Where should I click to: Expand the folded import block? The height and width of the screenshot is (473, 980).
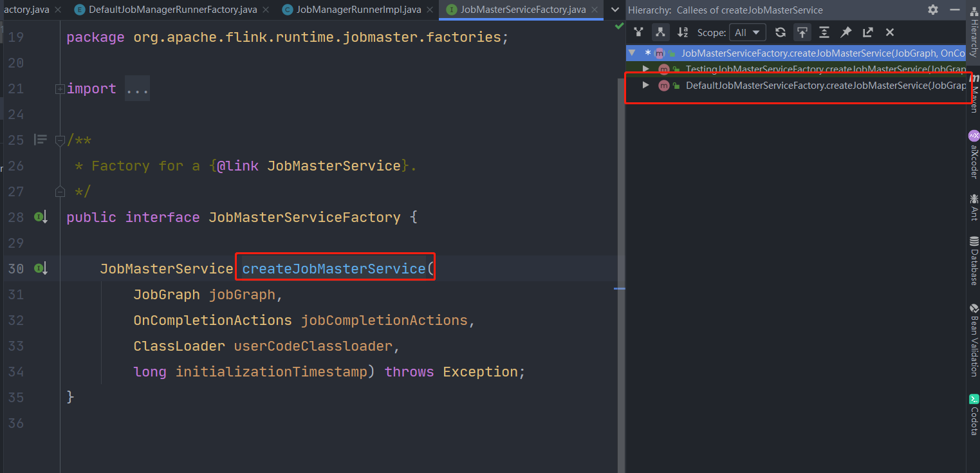pyautogui.click(x=60, y=89)
